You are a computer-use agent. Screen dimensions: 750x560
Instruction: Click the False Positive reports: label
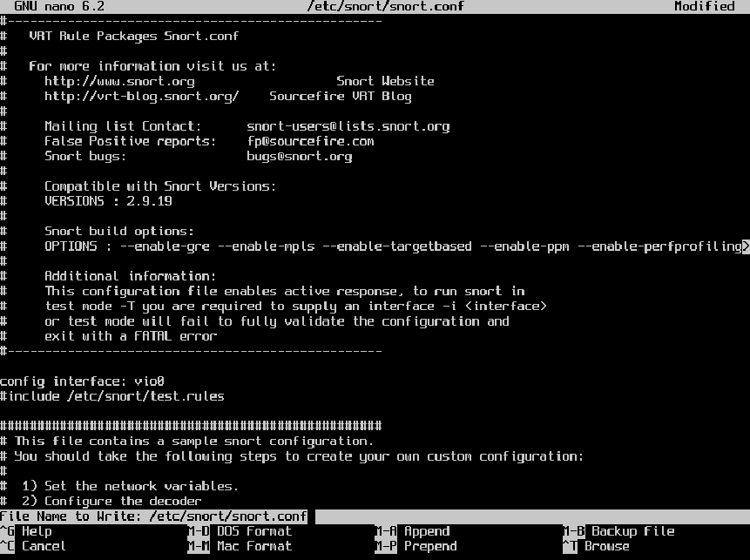[130, 141]
